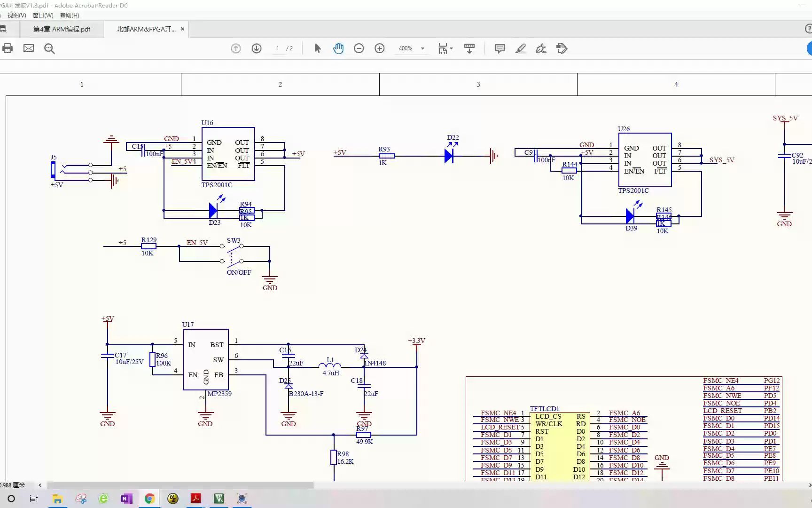Open the fit page options dropdown
This screenshot has width=812, height=508.
(445, 48)
